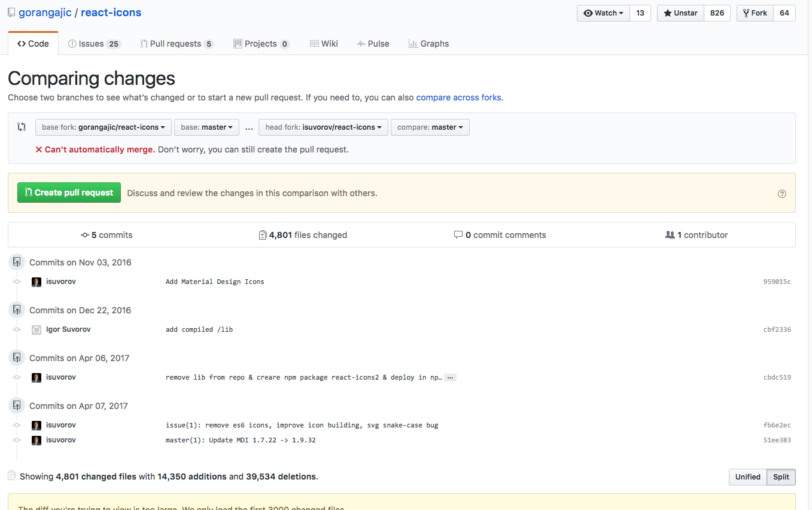Open 'master(1): Update MDI' commit message
Image resolution: width=812 pixels, height=510 pixels.
coord(241,440)
